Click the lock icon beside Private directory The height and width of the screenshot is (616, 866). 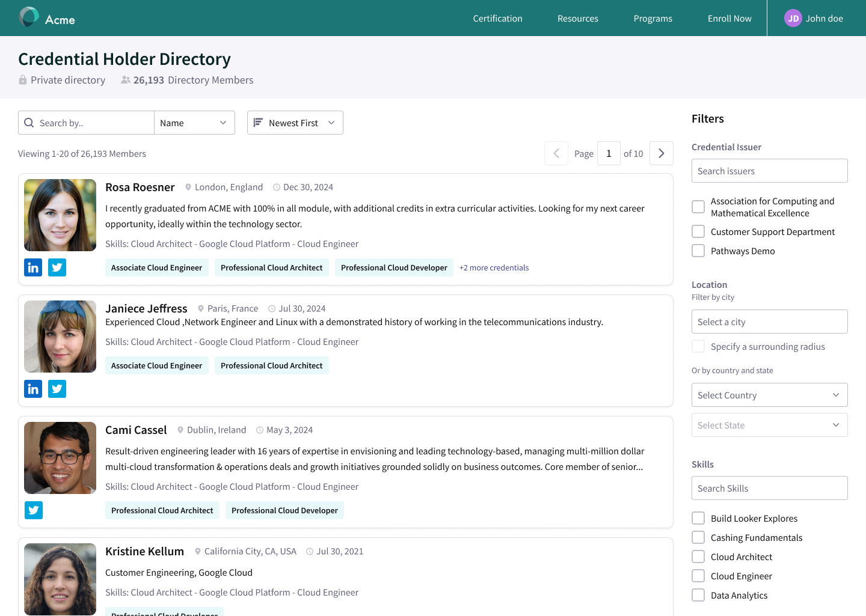(22, 80)
